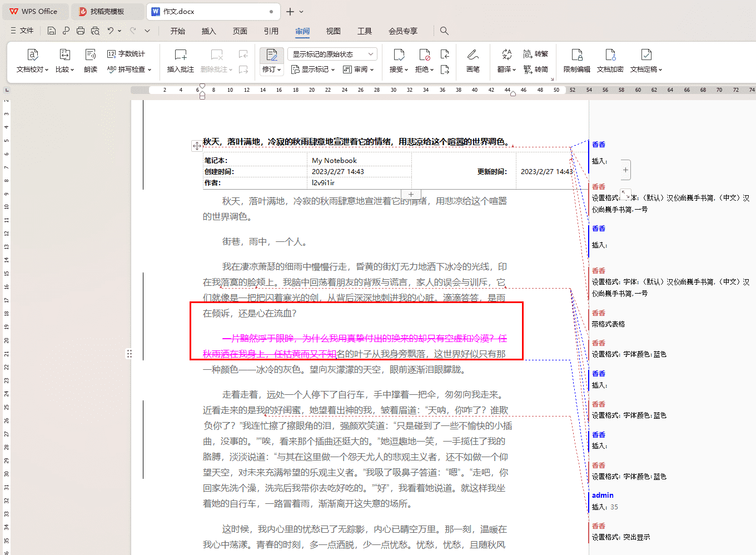Click the l2v9i1ir author cell
The image size is (756, 555).
[360, 182]
